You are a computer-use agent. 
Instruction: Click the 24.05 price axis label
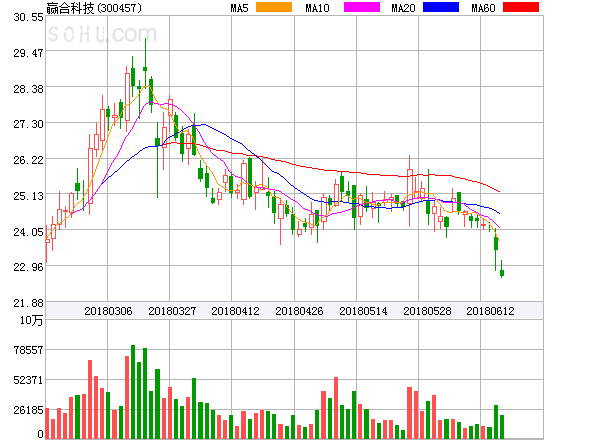[28, 232]
